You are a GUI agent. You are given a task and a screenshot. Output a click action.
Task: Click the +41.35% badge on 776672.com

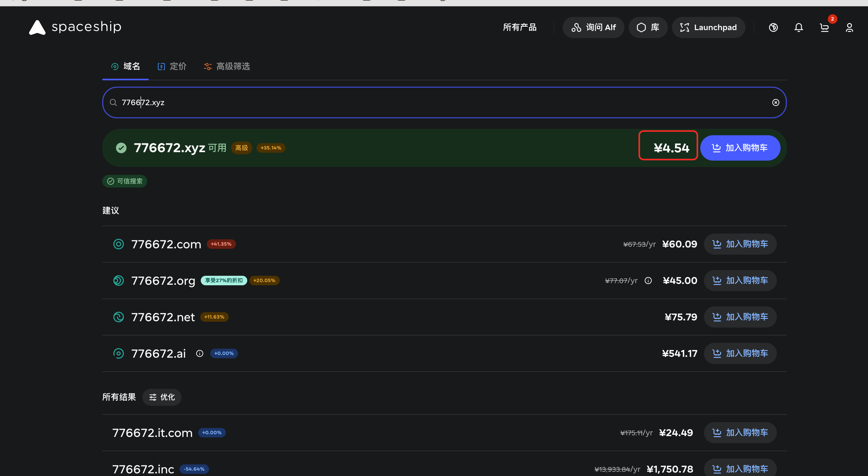click(x=221, y=244)
